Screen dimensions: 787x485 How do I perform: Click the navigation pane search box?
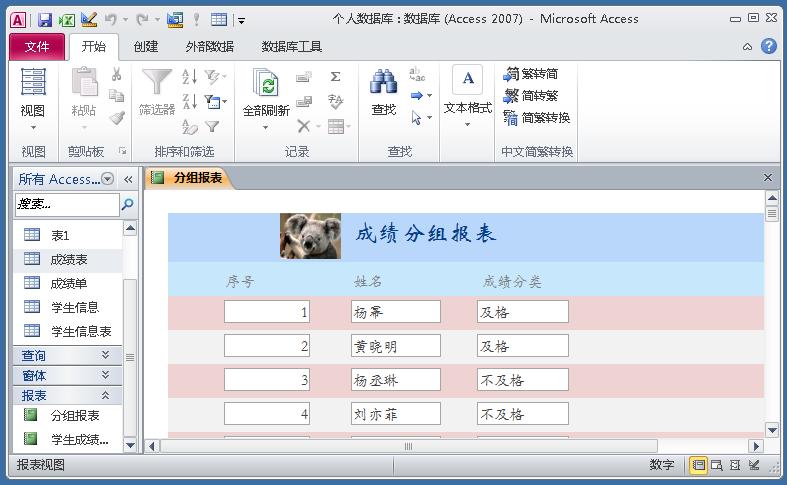pos(67,204)
